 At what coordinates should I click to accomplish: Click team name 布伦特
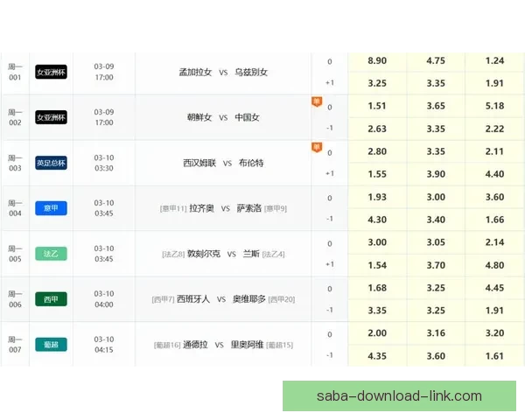pyautogui.click(x=251, y=163)
